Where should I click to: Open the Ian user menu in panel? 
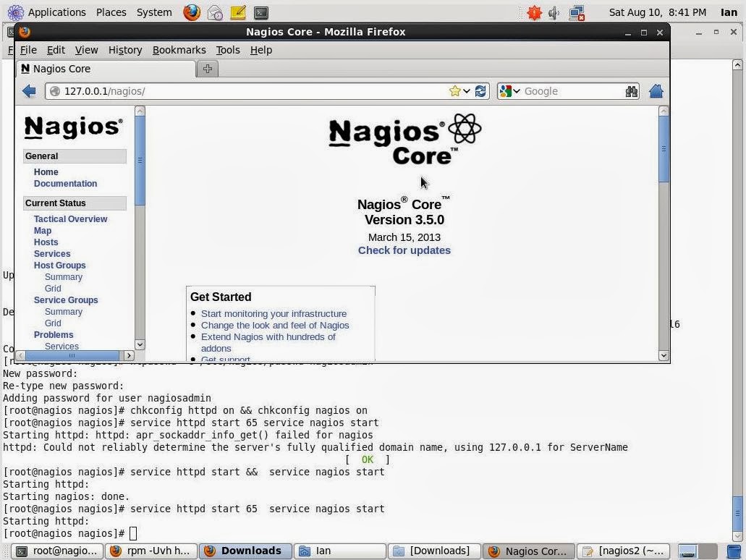(x=729, y=12)
